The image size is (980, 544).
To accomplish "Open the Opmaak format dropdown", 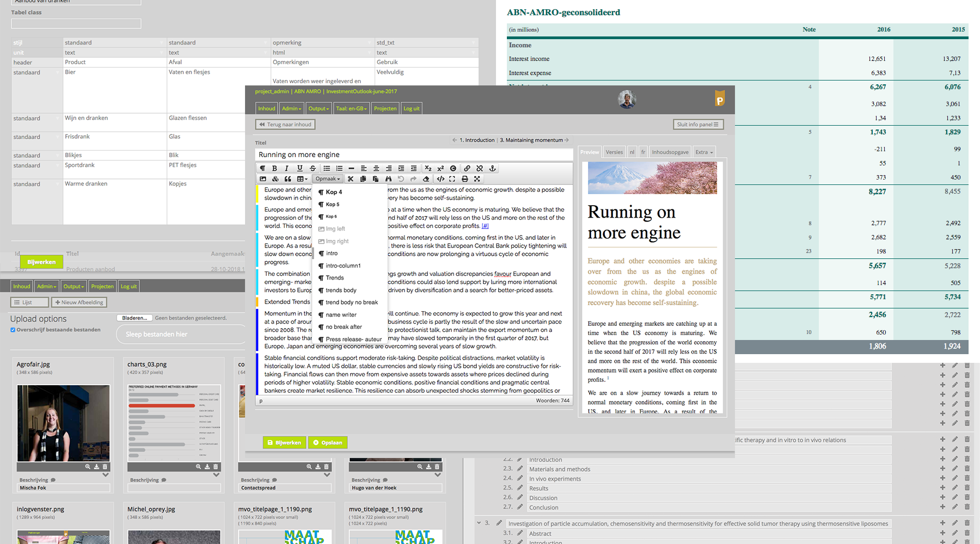I will pos(327,179).
